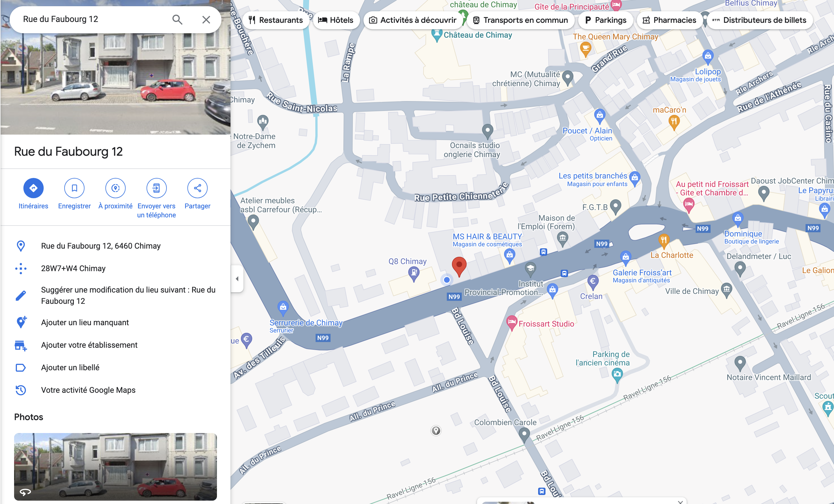
Task: Filter map by Restaurants
Action: (276, 20)
